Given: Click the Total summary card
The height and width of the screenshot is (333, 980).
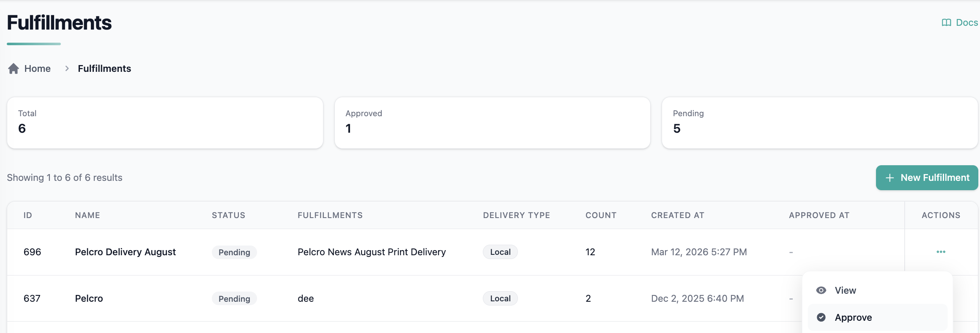Looking at the screenshot, I should pos(165,123).
